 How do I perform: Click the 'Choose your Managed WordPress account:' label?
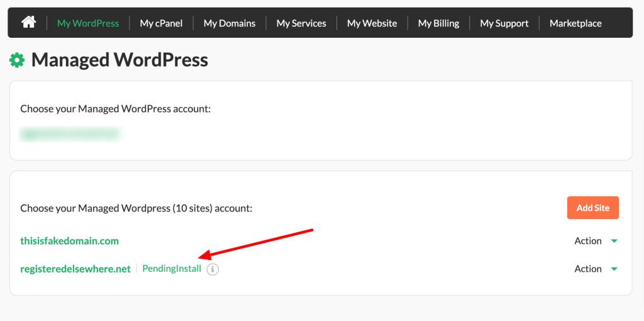pyautogui.click(x=116, y=109)
